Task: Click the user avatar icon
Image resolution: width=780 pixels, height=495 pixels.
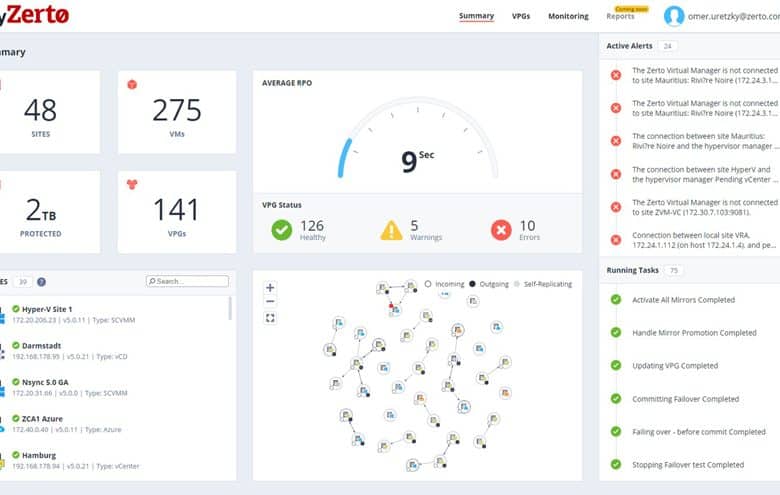Action: coord(674,16)
